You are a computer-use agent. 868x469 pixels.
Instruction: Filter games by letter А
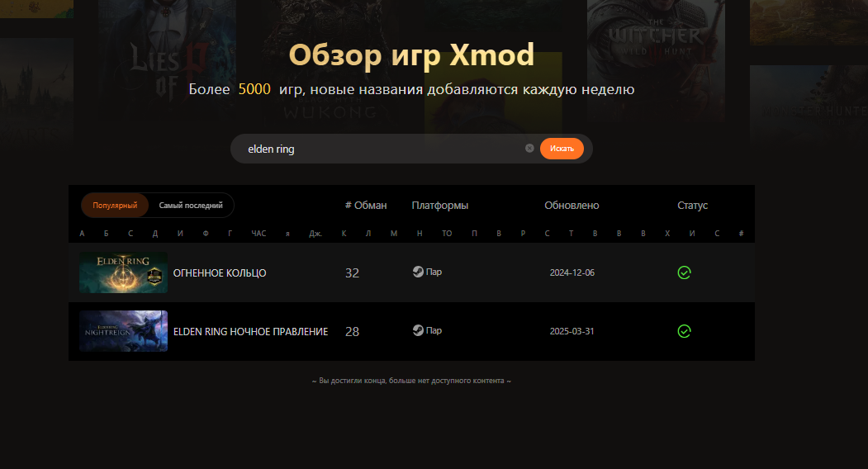pos(82,234)
